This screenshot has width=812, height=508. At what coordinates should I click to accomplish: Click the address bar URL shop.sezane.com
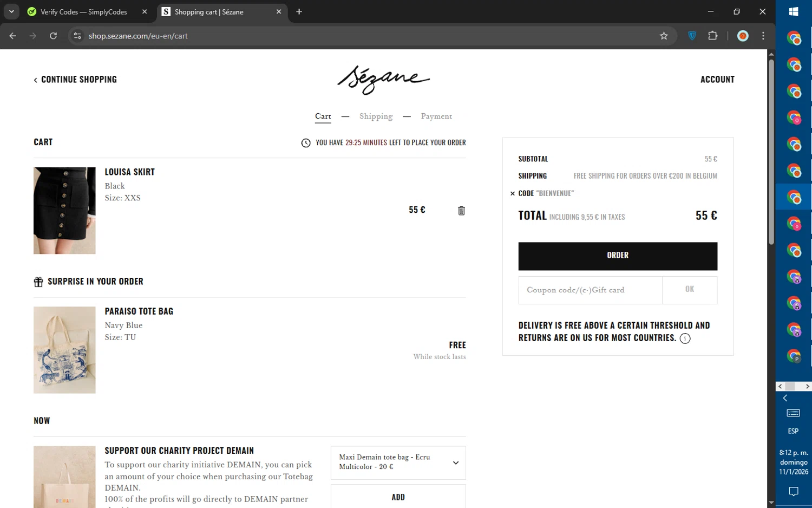tap(138, 36)
